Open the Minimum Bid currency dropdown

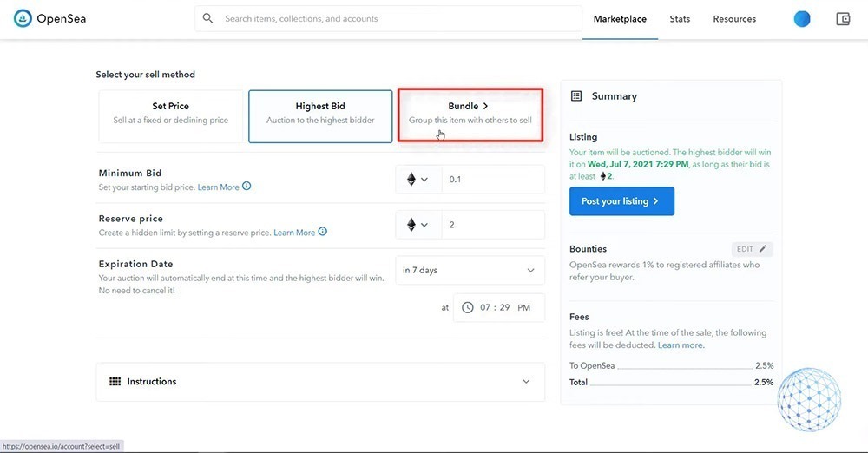coord(418,180)
